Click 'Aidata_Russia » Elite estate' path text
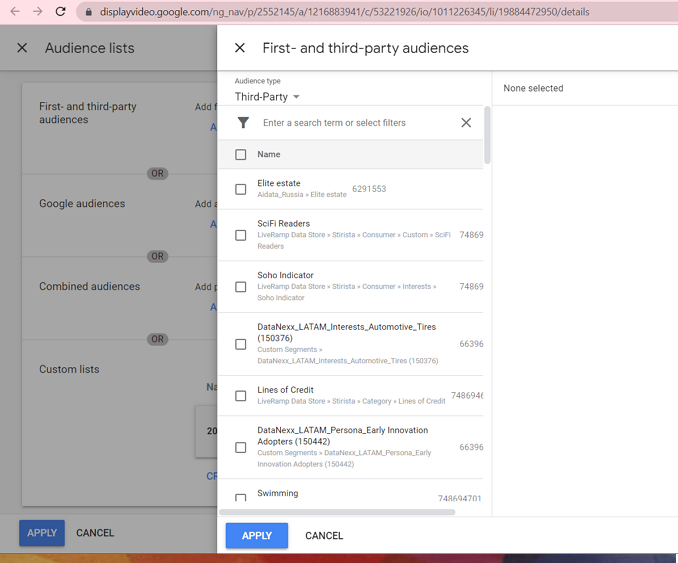Viewport: 678px width, 563px height. point(302,195)
